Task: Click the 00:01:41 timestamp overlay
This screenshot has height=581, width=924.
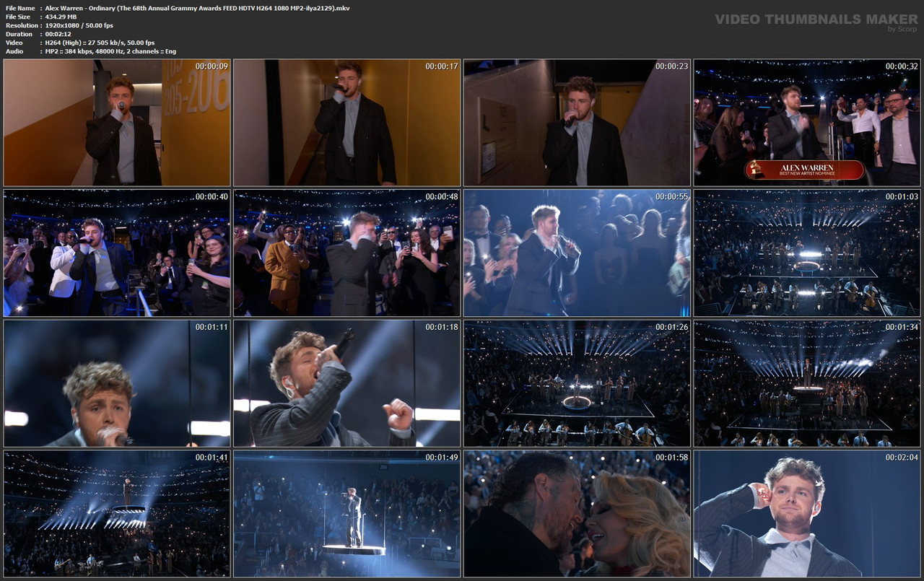Action: tap(212, 458)
